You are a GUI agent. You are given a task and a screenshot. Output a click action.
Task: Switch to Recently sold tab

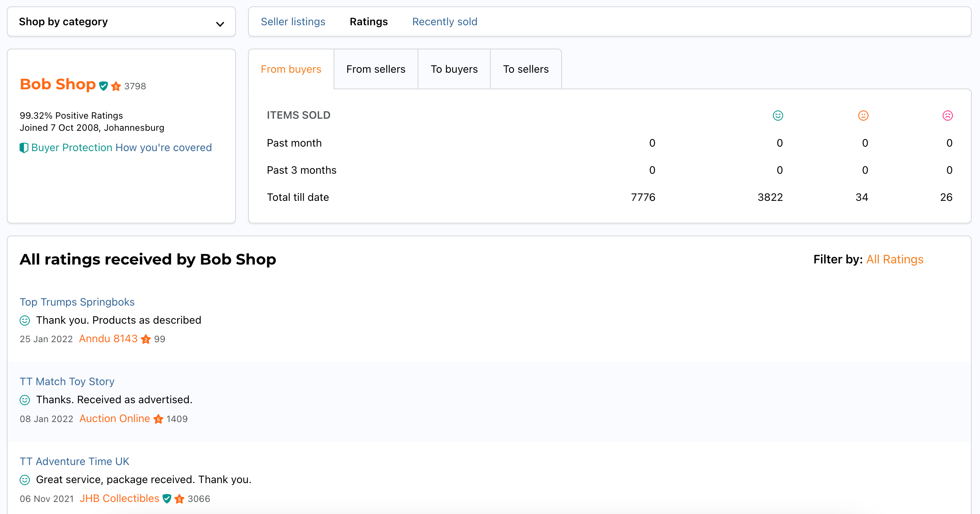click(445, 22)
